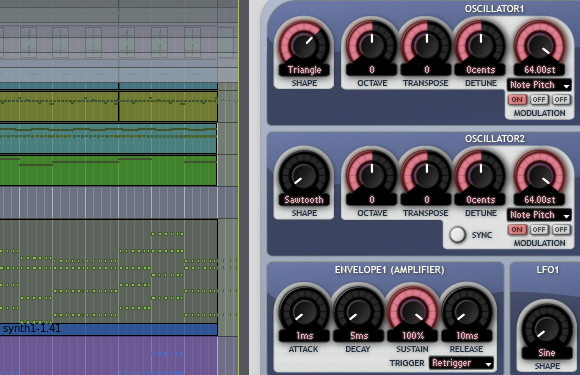Select the bright green clip in the arrangement
The height and width of the screenshot is (375, 580).
tap(108, 170)
